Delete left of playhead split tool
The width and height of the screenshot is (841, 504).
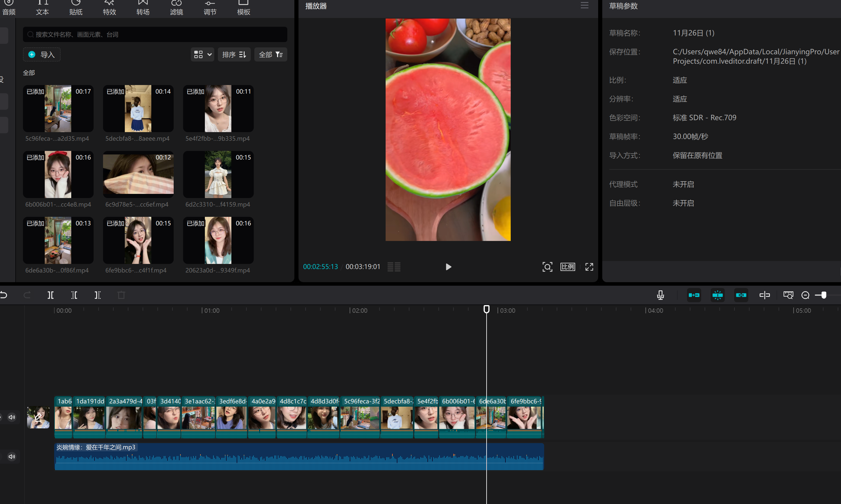[x=74, y=295]
